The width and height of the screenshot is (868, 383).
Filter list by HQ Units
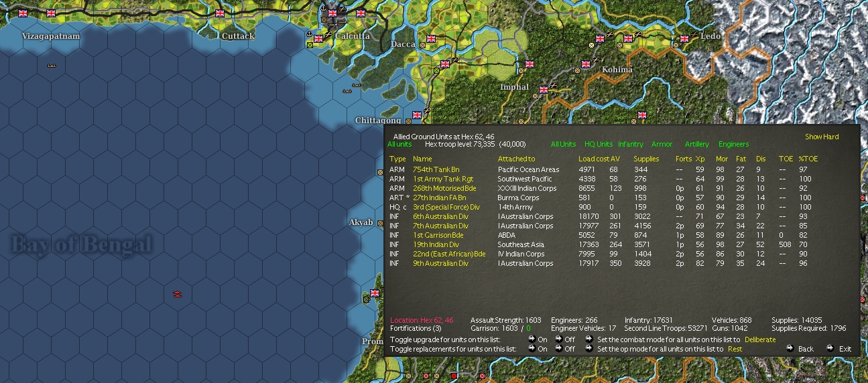tap(599, 144)
